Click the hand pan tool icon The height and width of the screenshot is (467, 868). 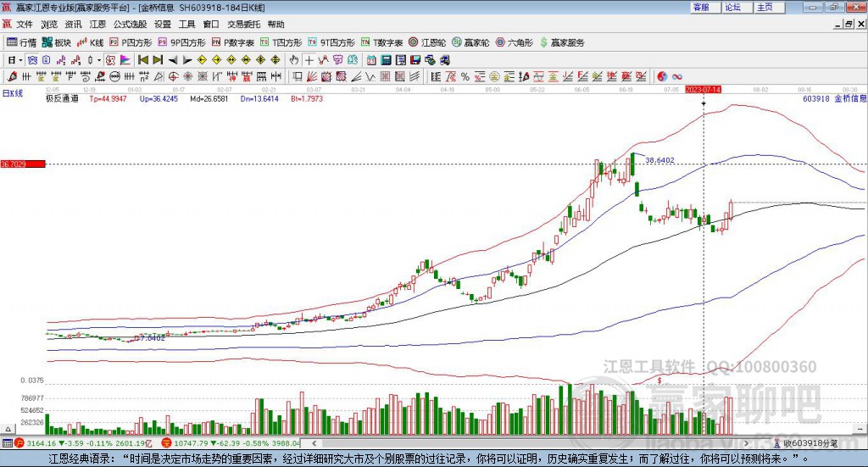(x=294, y=60)
